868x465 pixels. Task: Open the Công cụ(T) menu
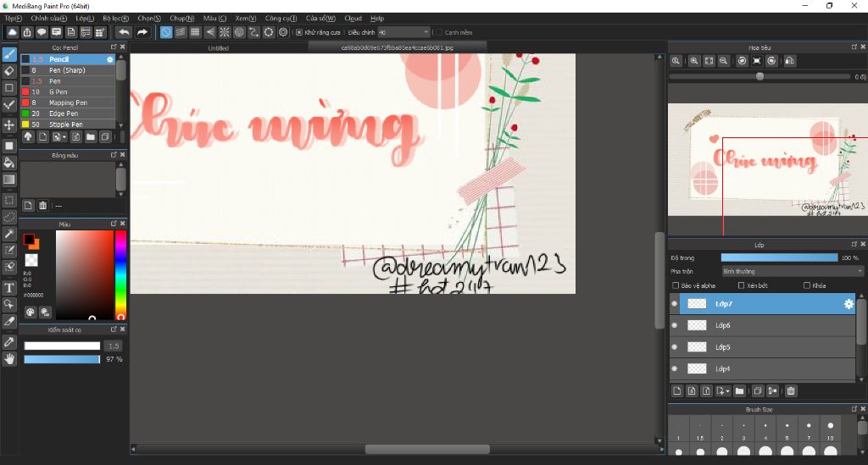tap(281, 19)
